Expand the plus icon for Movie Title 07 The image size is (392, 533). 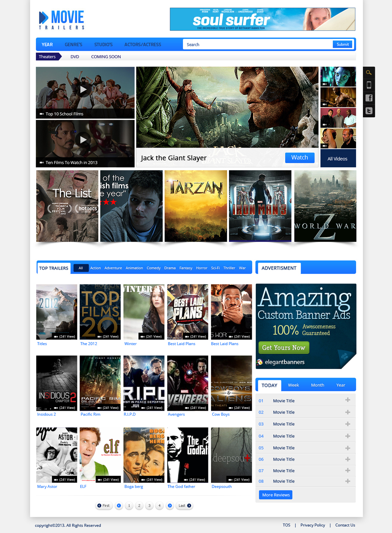tap(348, 470)
